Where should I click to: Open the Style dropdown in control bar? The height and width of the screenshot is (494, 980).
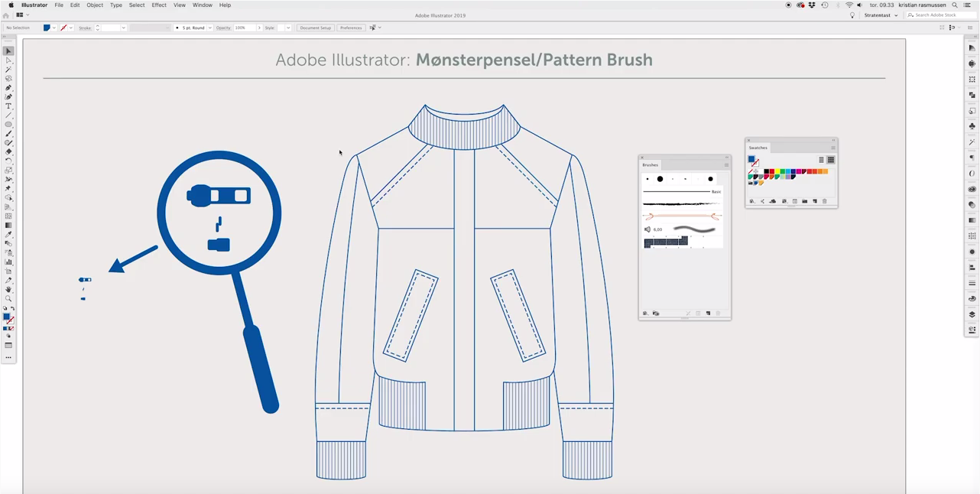[x=288, y=28]
